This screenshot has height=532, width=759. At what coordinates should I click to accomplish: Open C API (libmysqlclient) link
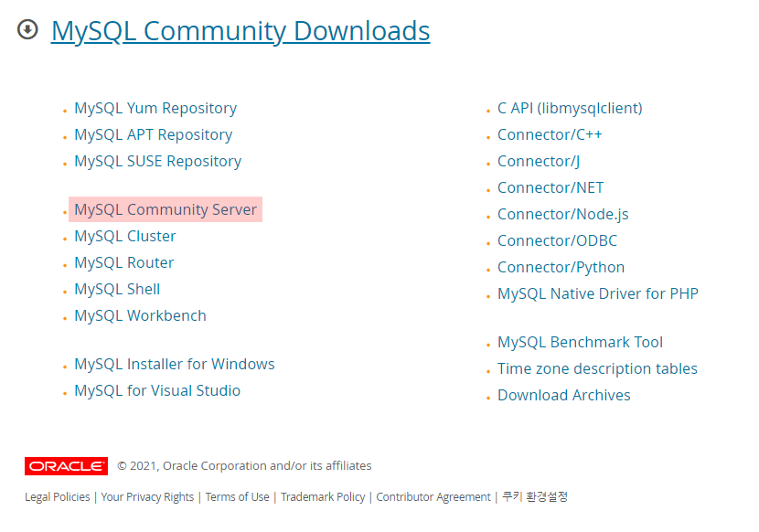[x=570, y=109]
